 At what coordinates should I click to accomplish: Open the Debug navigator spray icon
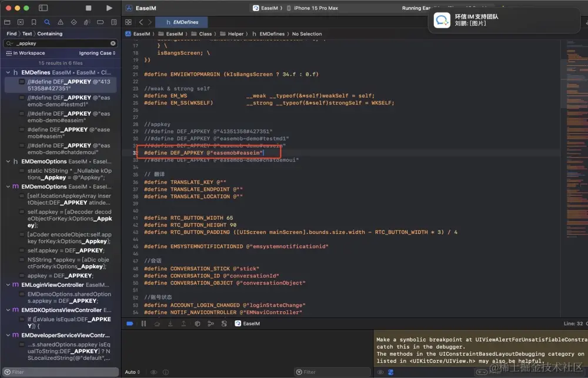[87, 22]
